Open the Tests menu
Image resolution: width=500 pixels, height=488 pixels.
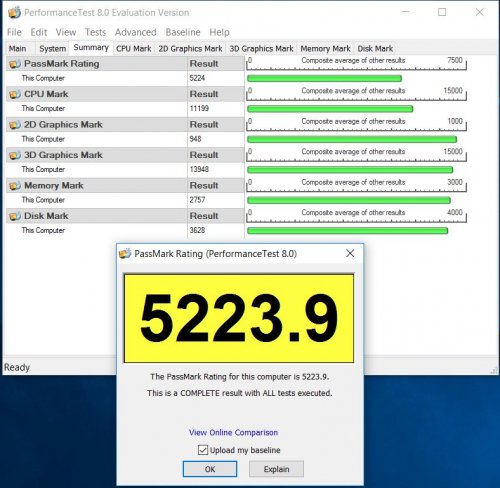click(x=95, y=32)
